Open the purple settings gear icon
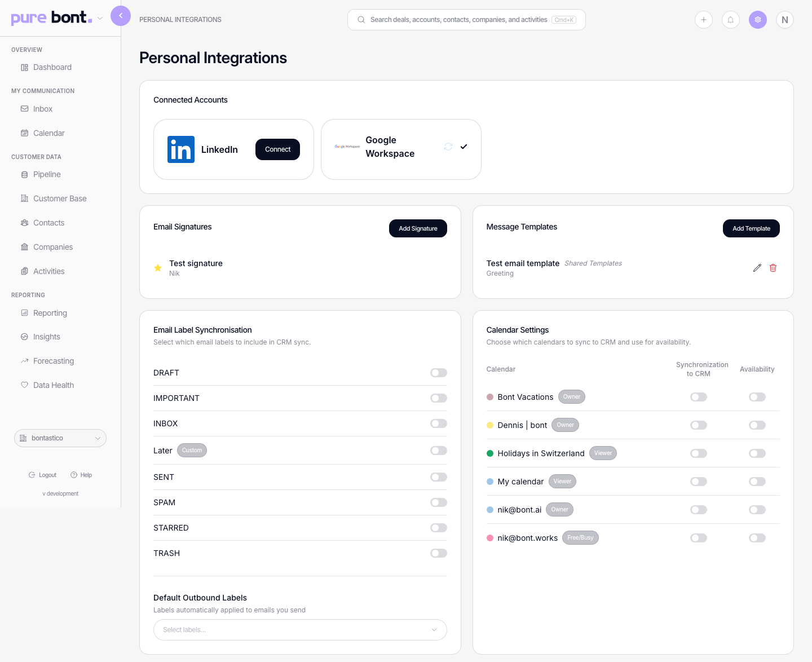The width and height of the screenshot is (812, 662). coord(758,20)
